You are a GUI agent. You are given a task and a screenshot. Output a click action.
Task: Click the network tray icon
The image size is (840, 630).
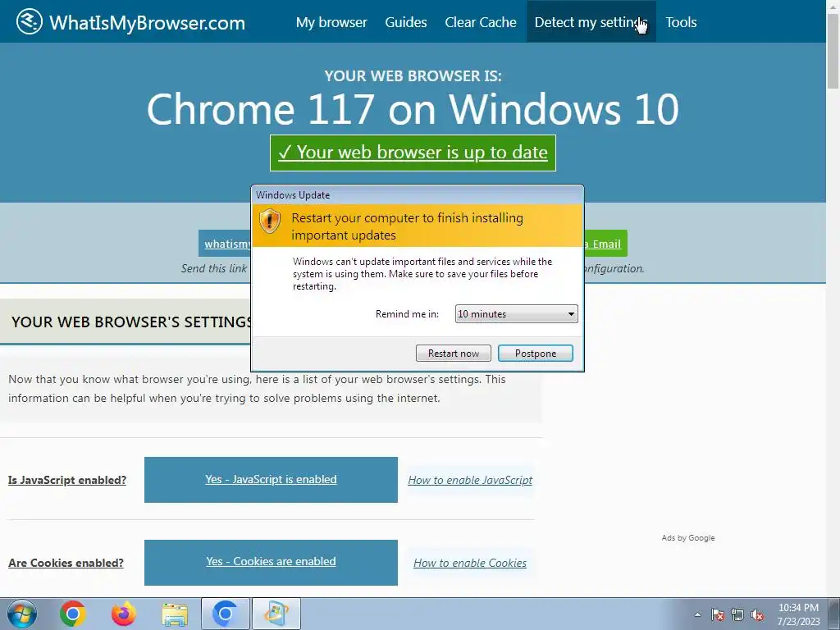click(x=737, y=614)
